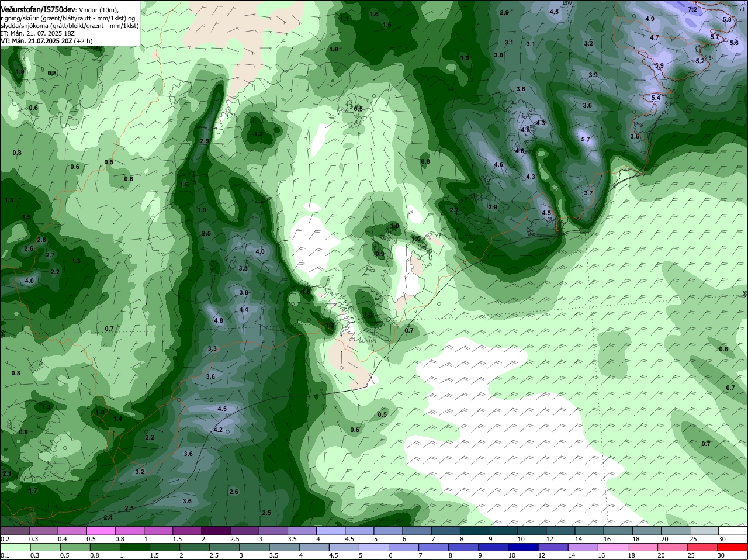Click the 2.7 precipitation value on the map
This screenshot has height=560, width=748.
point(50,255)
